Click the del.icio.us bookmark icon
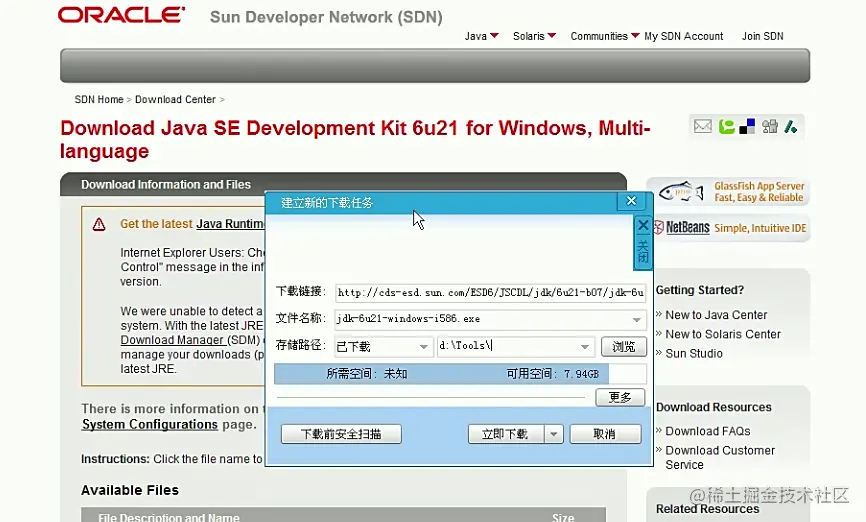Image resolution: width=866 pixels, height=522 pixels. point(747,126)
